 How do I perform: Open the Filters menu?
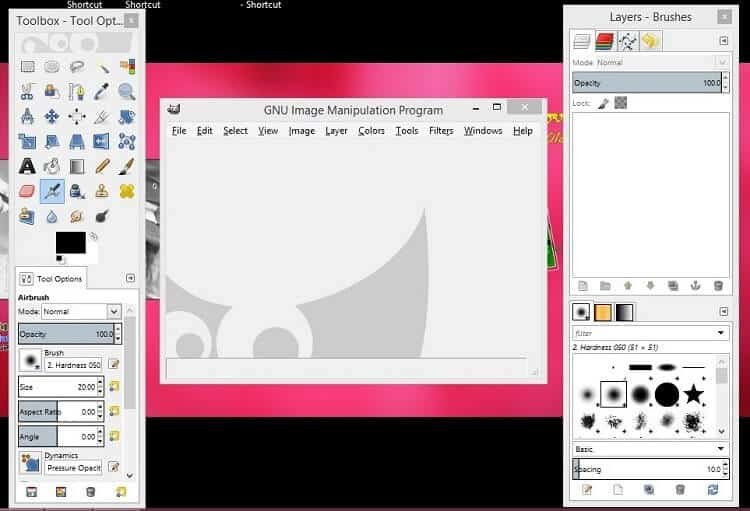click(x=441, y=131)
